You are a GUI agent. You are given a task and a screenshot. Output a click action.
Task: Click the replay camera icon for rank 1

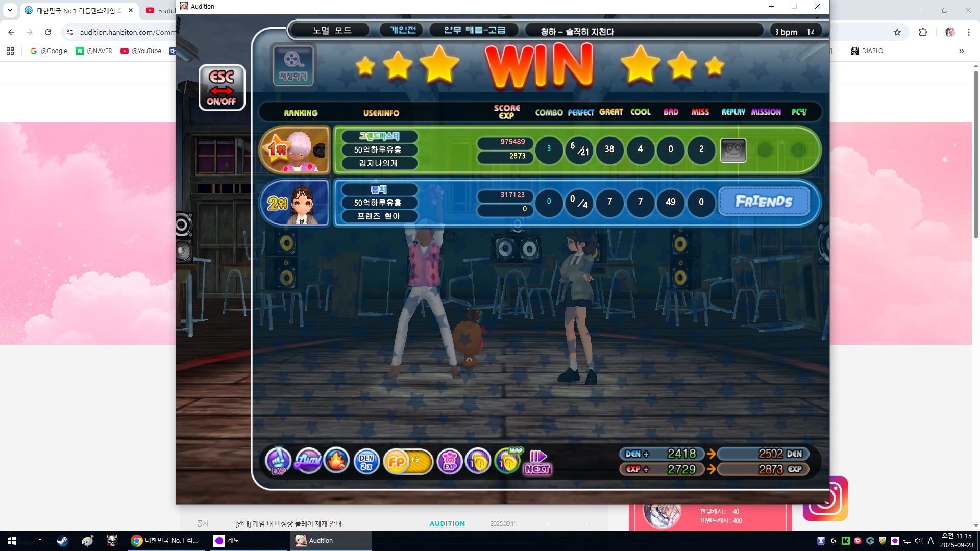[733, 150]
